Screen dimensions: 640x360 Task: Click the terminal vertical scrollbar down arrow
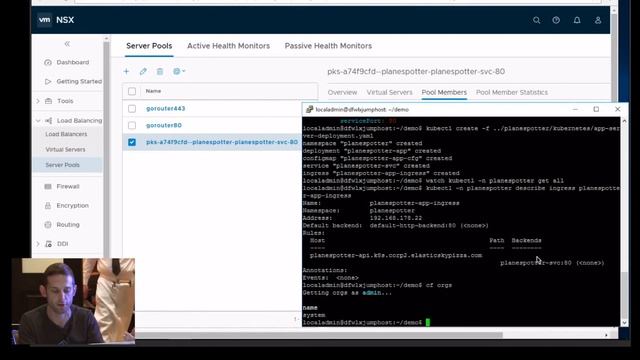624,322
